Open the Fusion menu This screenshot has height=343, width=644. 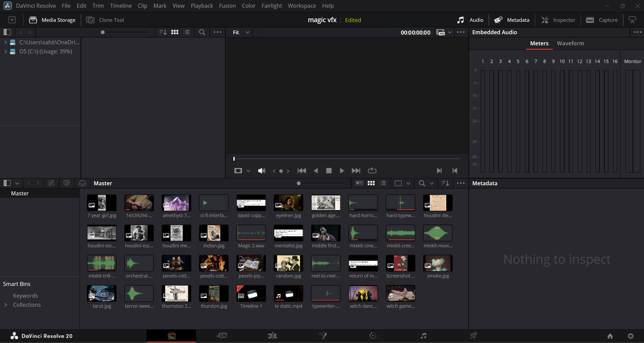[x=227, y=6]
